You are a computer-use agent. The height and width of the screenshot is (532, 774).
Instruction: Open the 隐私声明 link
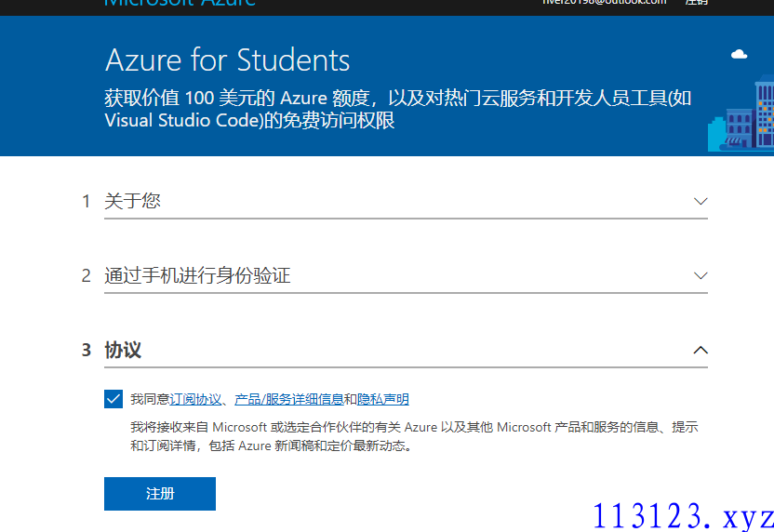[x=383, y=399]
